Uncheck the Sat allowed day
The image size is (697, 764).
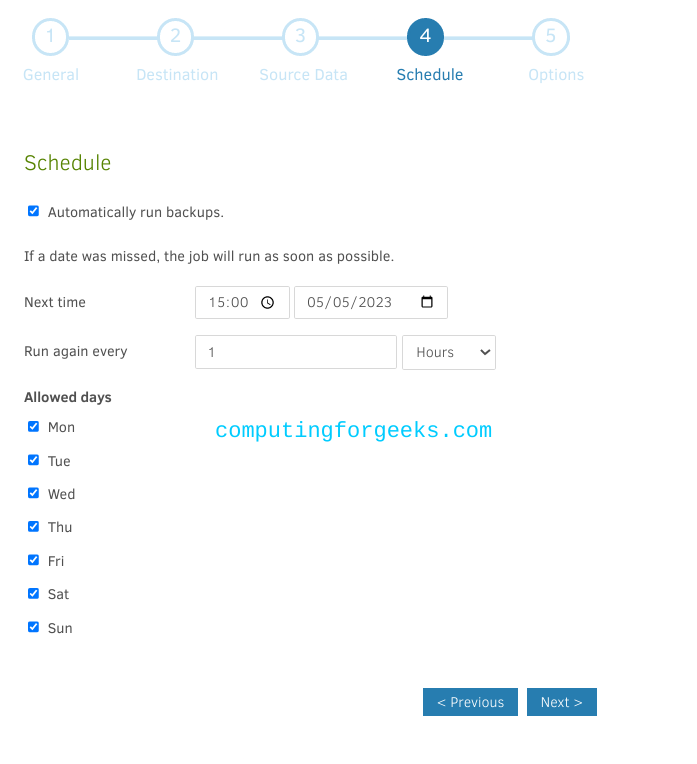point(33,593)
